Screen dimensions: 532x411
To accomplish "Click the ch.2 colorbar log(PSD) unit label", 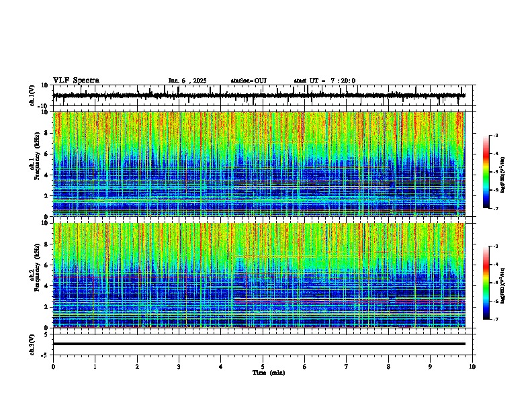I will [x=503, y=286].
